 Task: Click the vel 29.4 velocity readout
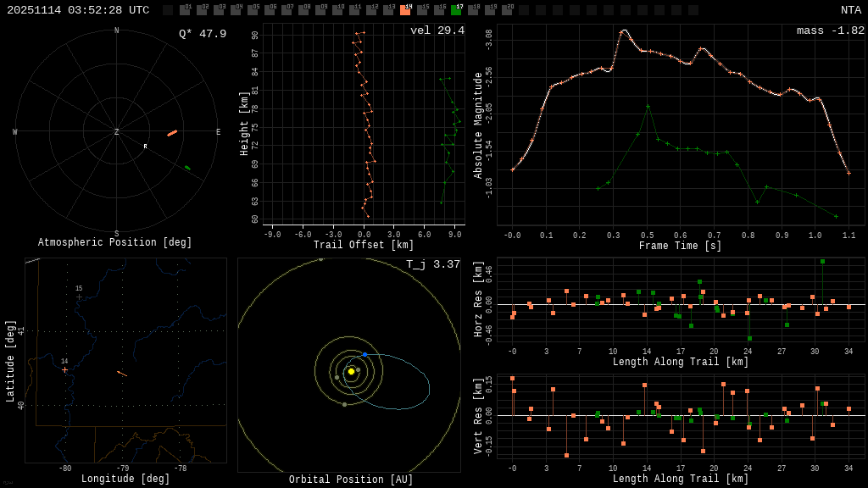click(x=437, y=30)
